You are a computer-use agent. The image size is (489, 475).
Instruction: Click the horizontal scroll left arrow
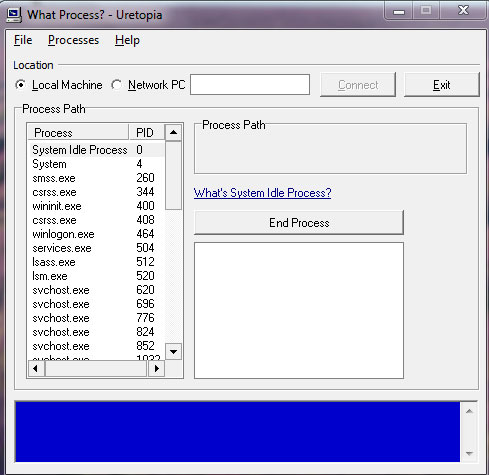pyautogui.click(x=36, y=368)
